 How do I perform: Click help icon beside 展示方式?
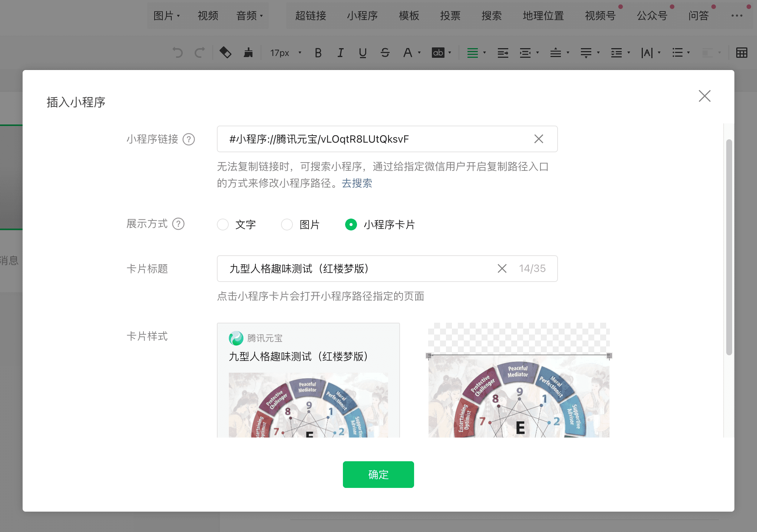pos(178,224)
